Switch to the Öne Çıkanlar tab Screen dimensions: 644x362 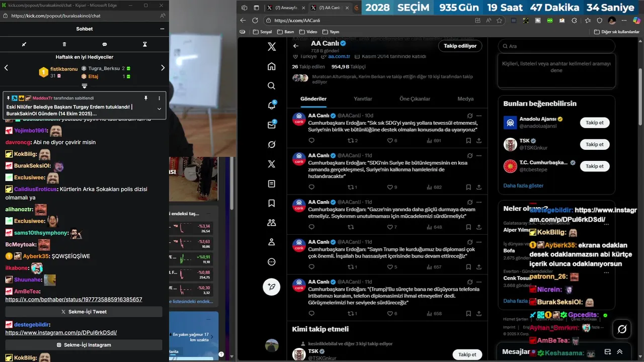tap(415, 99)
